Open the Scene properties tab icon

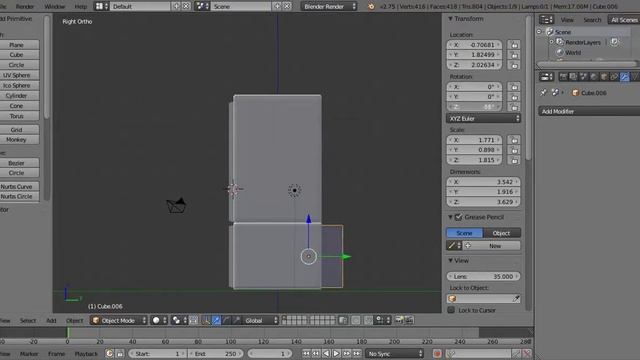584,77
